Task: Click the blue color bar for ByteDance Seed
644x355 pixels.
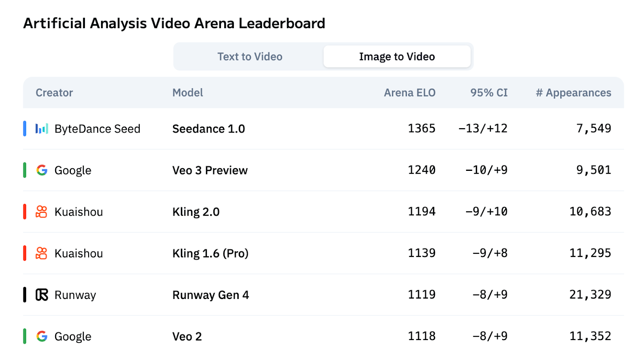Action: click(25, 129)
